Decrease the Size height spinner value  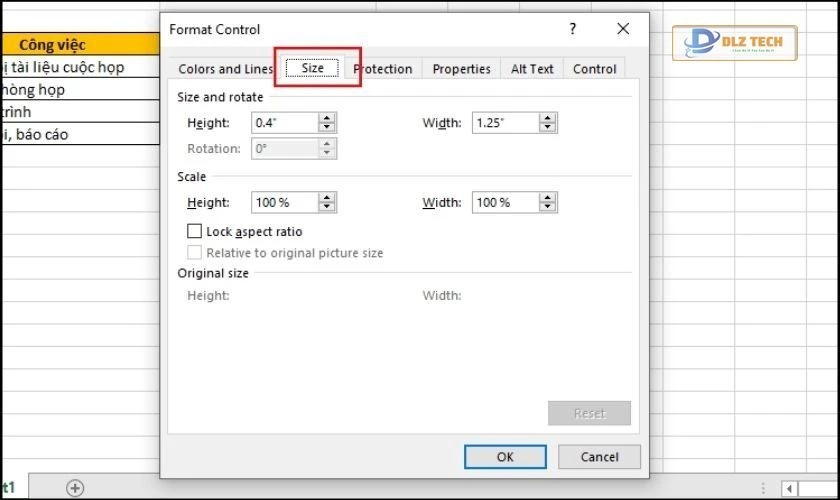point(327,128)
